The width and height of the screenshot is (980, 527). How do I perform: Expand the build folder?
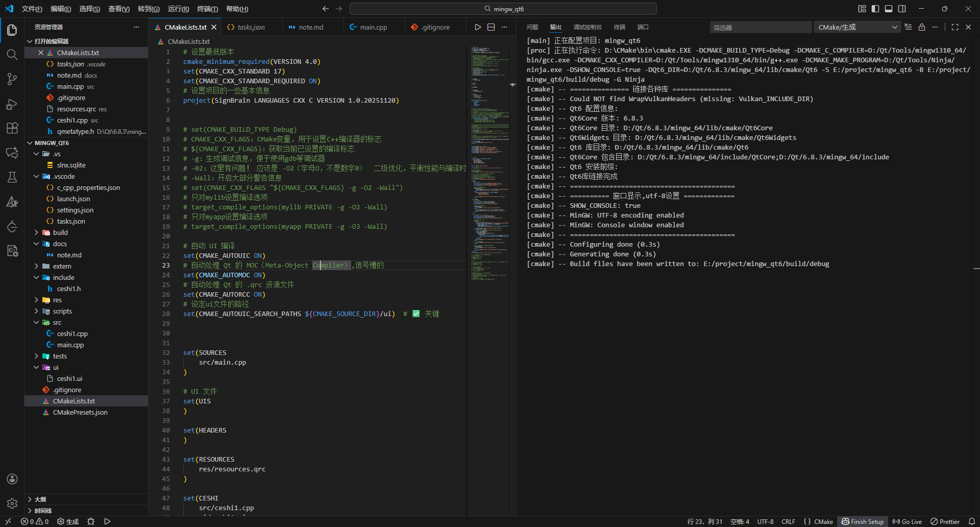(87, 232)
